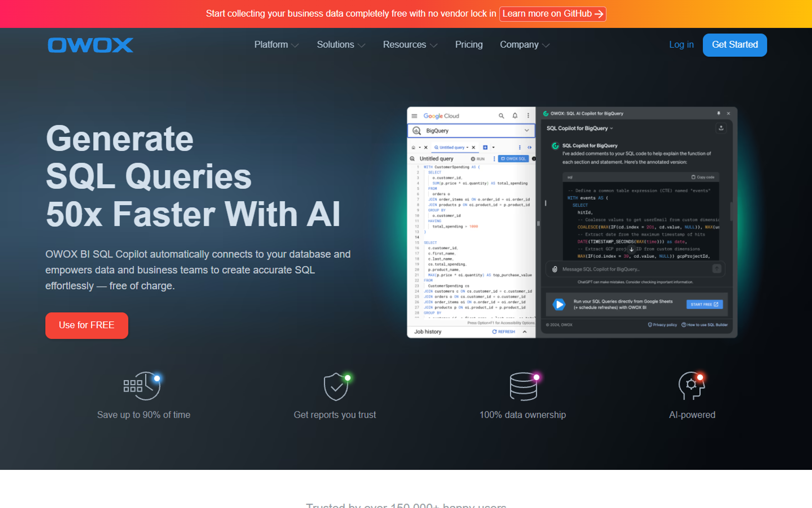Click the 'Message SQL Copilot for BigQuery' input field

click(x=635, y=269)
